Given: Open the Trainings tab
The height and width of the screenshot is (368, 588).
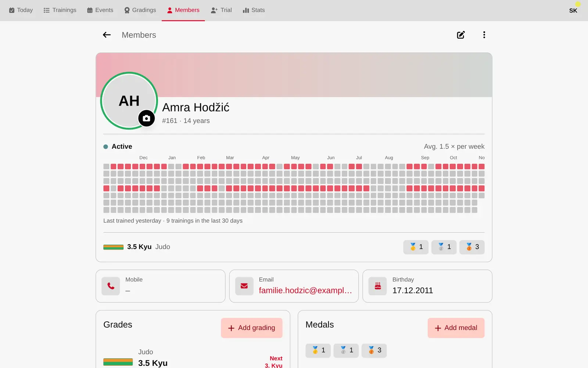Looking at the screenshot, I should coord(60,10).
